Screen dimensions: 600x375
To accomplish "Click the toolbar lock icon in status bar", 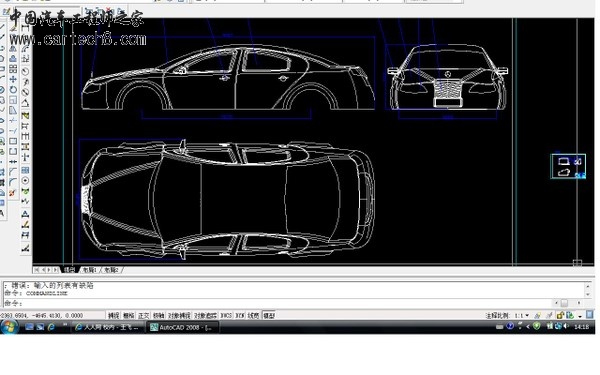I will click(560, 315).
